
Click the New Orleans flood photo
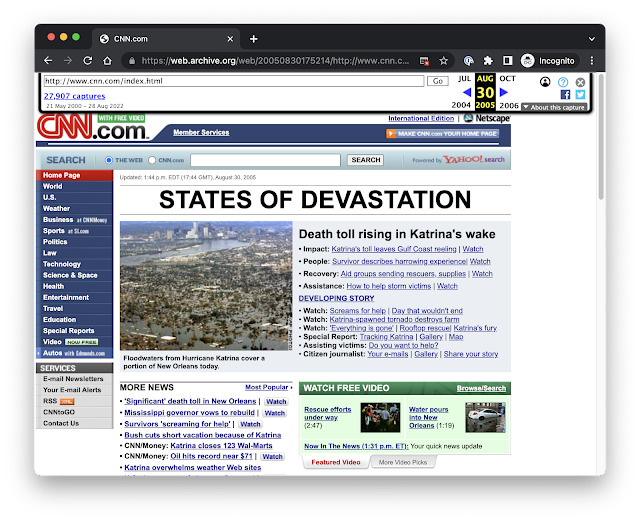[x=206, y=286]
